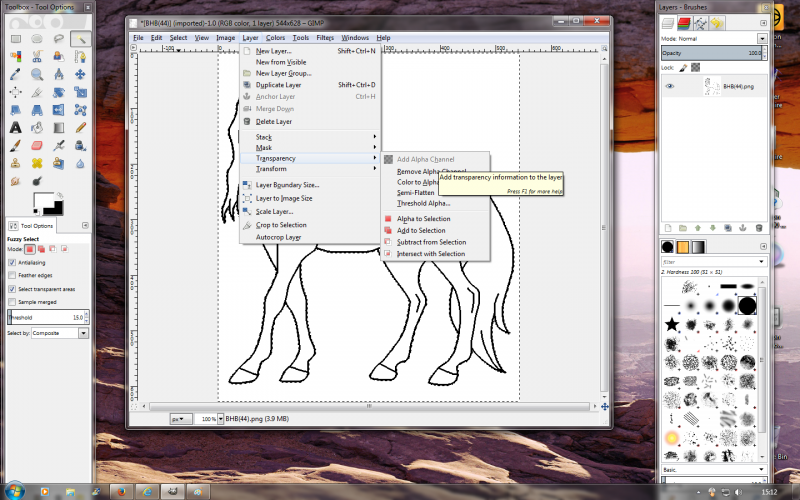
Task: Select the Ellipse Select tool
Action: 37,39
